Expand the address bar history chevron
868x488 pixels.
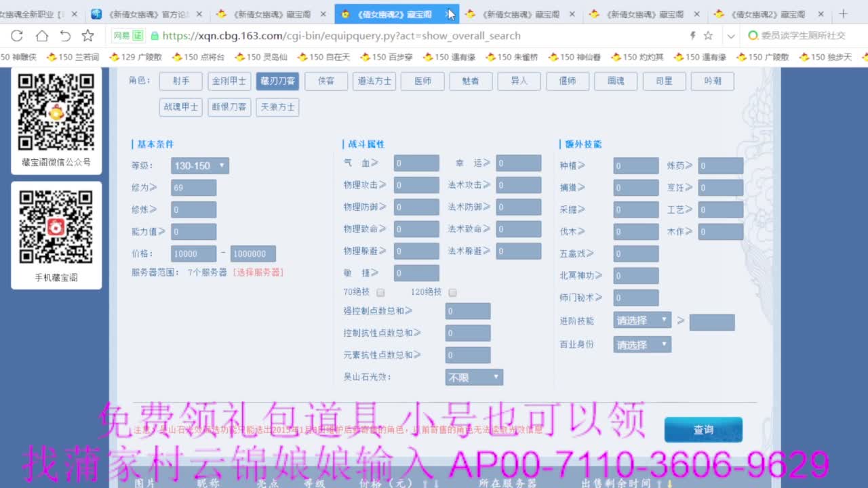tap(731, 36)
